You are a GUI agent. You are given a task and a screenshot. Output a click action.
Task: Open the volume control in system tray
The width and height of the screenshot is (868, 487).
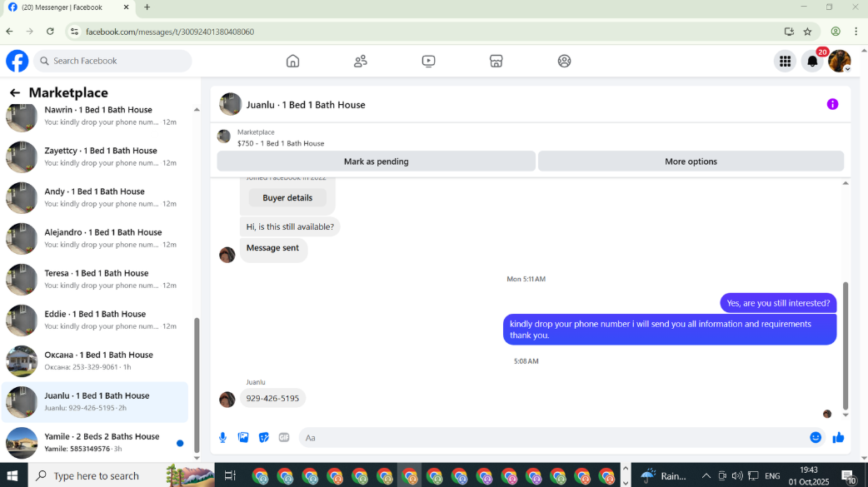[x=737, y=475]
